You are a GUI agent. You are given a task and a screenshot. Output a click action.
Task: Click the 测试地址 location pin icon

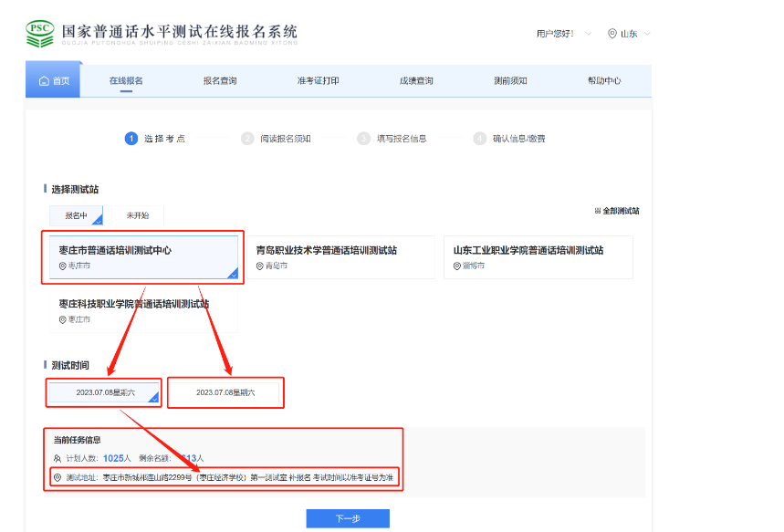pyautogui.click(x=57, y=477)
